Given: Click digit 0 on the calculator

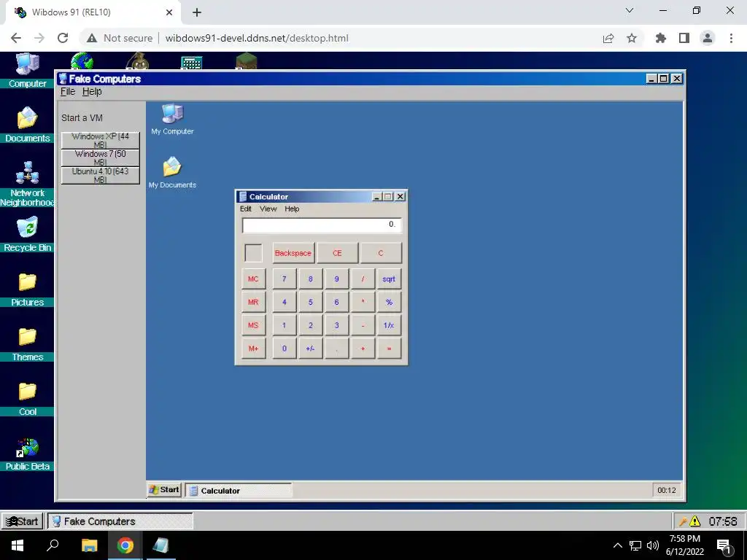Looking at the screenshot, I should 285,349.
